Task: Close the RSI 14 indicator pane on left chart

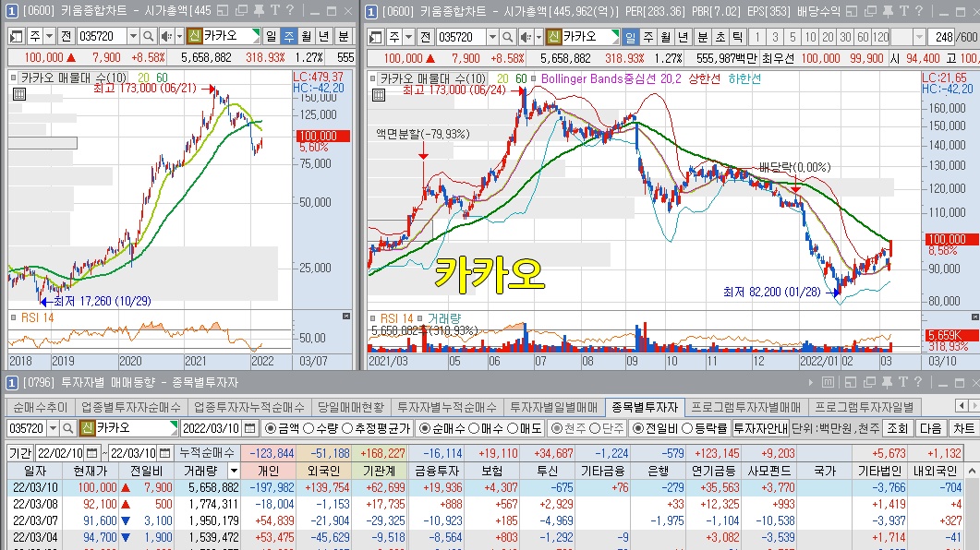Action: pos(346,317)
